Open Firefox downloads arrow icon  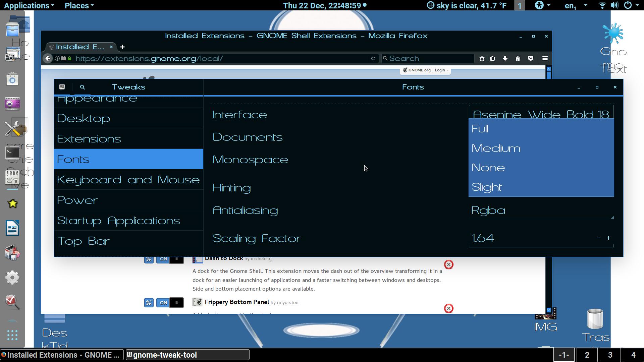click(x=505, y=58)
